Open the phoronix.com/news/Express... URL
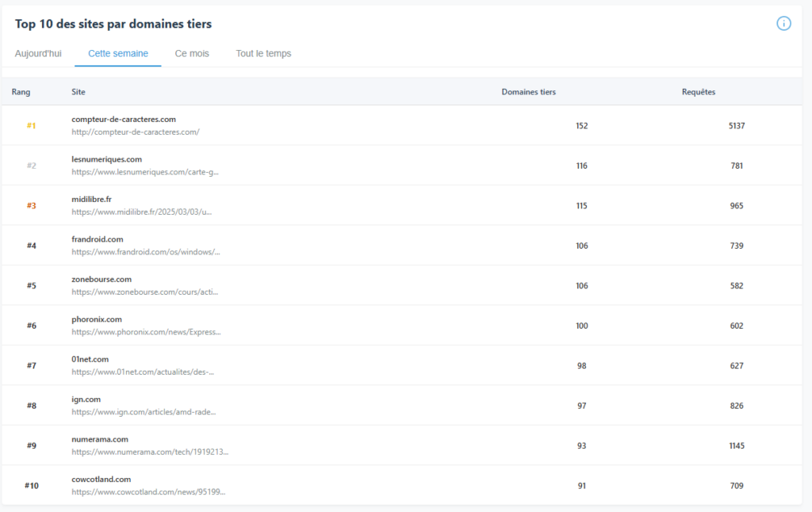812x512 pixels. 146,332
